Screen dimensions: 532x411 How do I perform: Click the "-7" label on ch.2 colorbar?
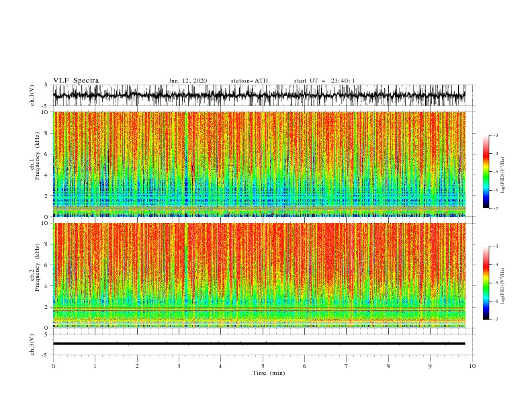point(496,320)
